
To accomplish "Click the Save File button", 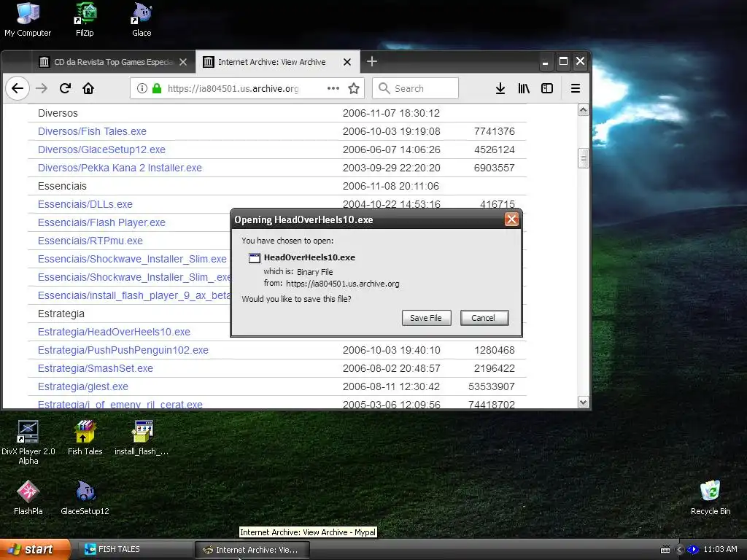I will point(426,318).
